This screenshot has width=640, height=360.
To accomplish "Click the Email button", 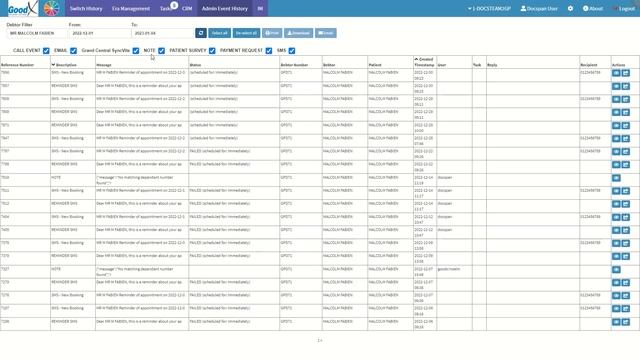I will click(x=326, y=33).
